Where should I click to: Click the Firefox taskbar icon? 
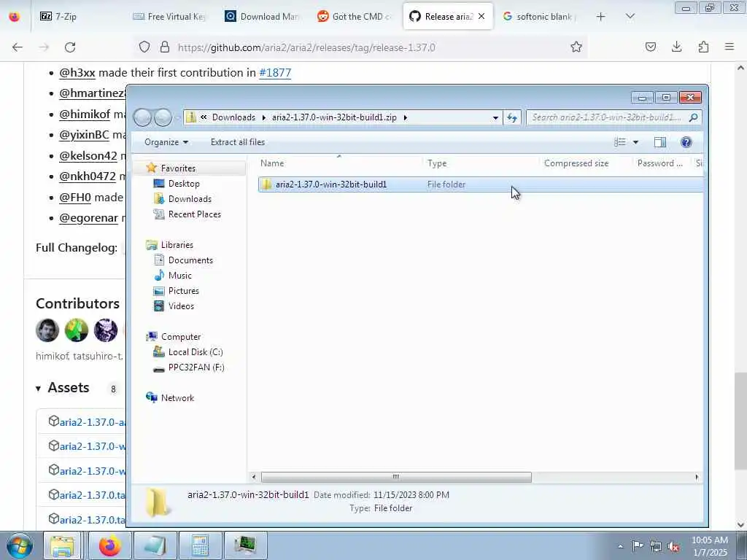point(109,545)
